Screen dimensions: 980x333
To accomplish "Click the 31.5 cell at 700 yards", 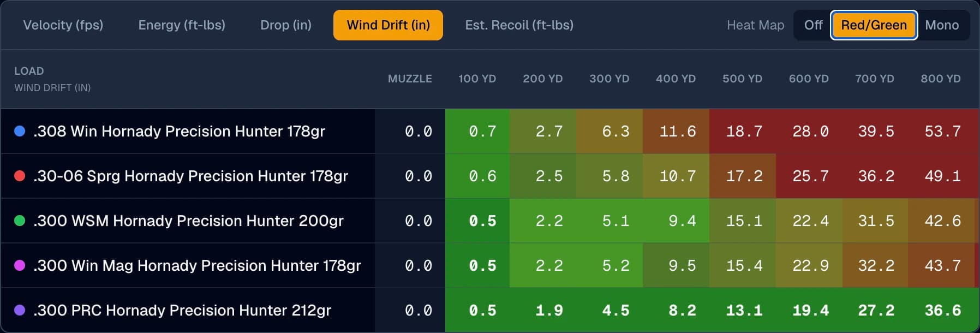I will point(875,221).
